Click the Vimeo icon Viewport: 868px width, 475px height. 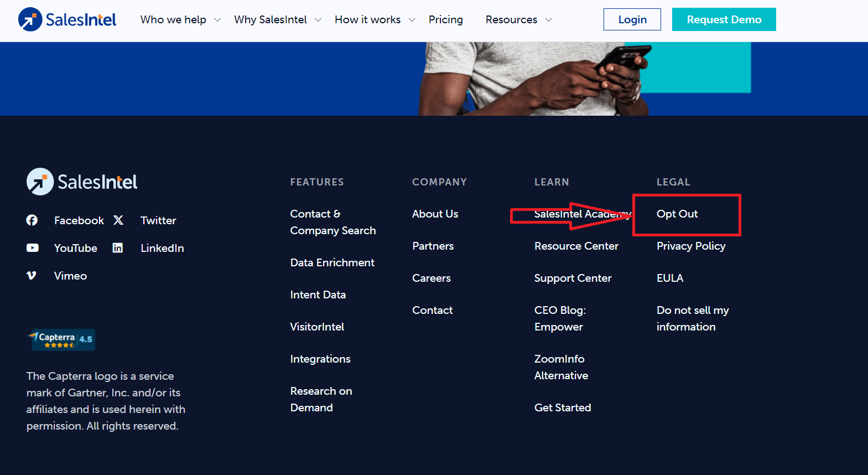coord(32,276)
